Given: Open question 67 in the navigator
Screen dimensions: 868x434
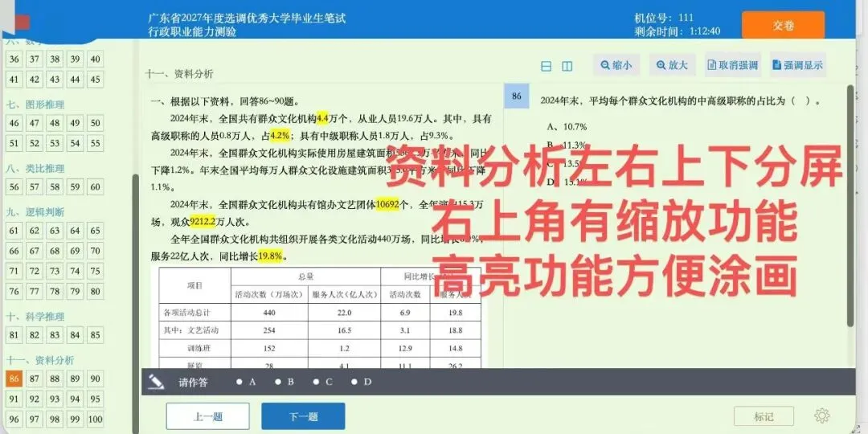Looking at the screenshot, I should pos(35,251).
